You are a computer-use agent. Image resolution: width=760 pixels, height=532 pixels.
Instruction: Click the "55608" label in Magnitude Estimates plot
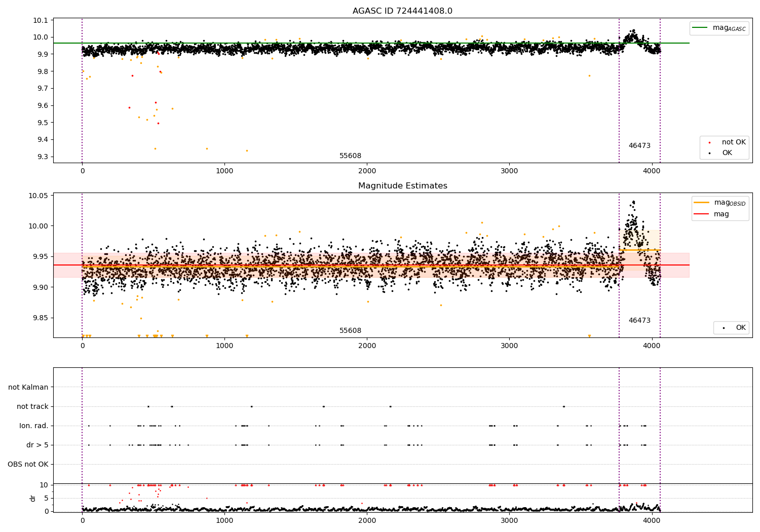pos(350,331)
